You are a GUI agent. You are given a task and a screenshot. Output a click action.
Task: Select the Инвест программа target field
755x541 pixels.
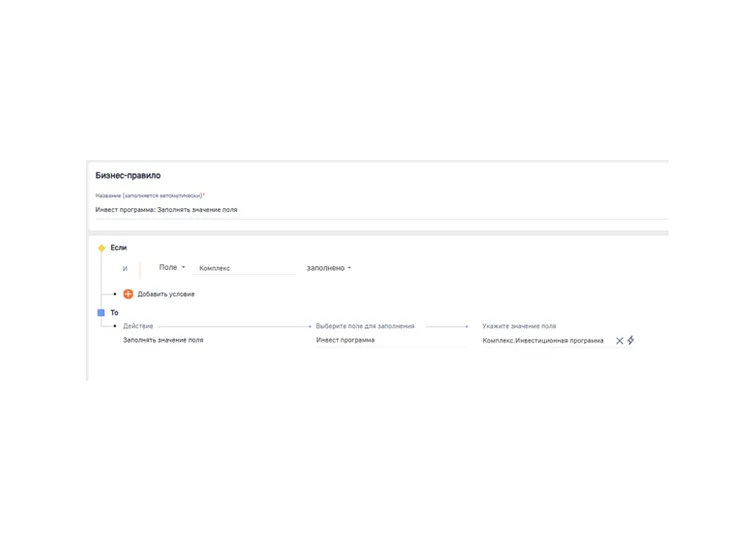click(391, 340)
